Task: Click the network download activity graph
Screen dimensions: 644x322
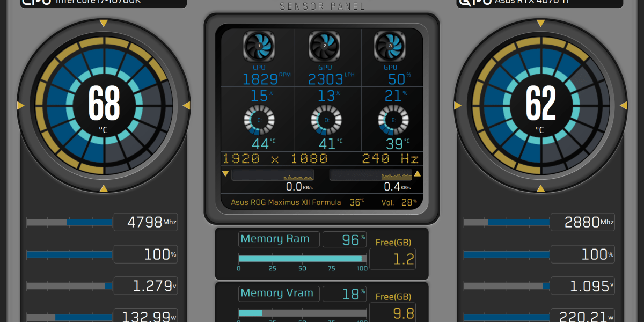Action: point(273,175)
